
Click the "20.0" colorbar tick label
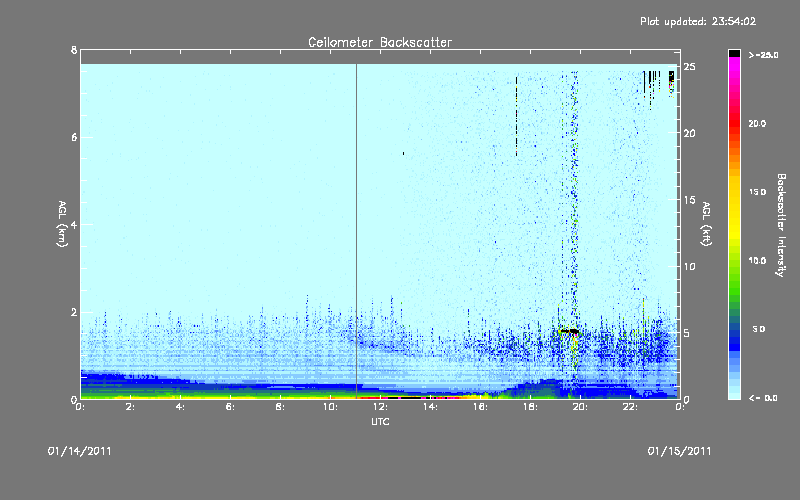pos(757,123)
